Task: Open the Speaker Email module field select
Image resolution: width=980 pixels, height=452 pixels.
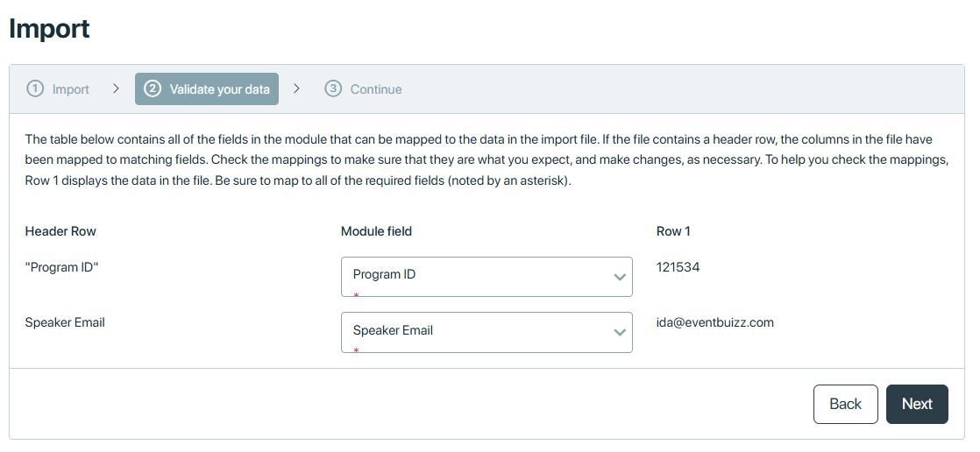Action: pos(486,332)
